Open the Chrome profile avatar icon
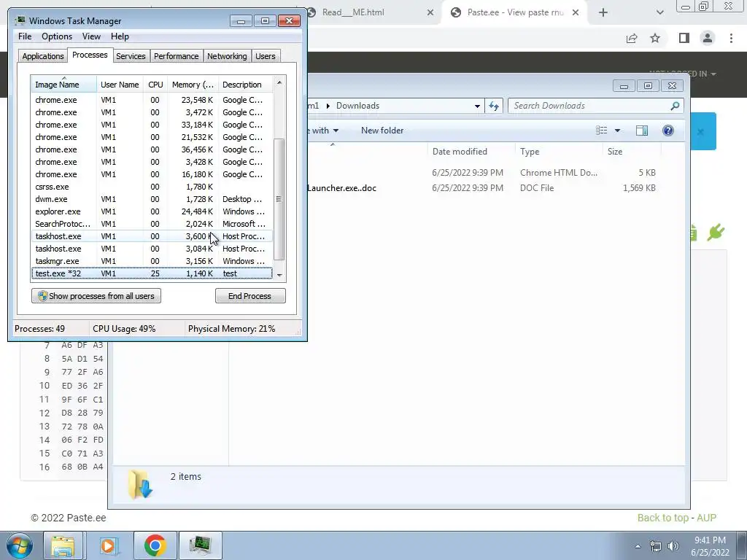Viewport: 747px width, 560px height. point(708,38)
